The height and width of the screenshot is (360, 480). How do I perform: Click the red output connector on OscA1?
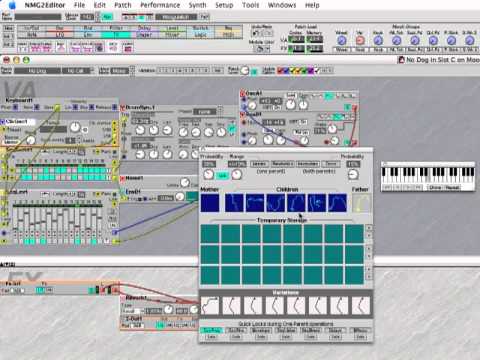(x=354, y=108)
